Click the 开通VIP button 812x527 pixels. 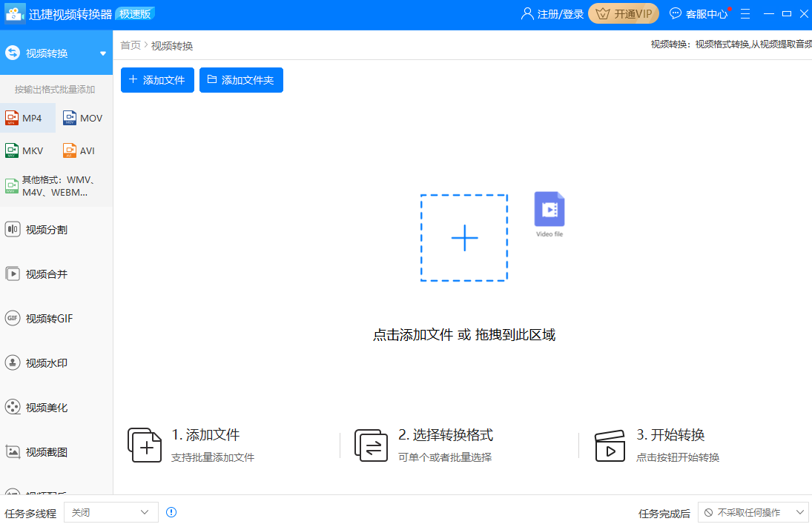[x=624, y=13]
